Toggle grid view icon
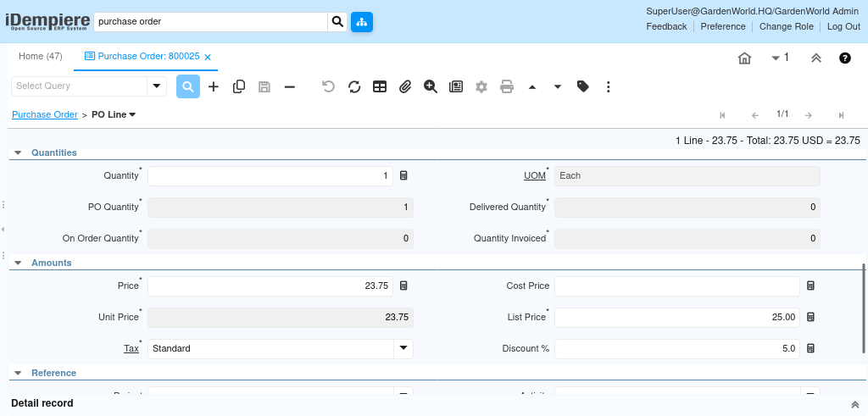Screen dimensions: 868x416 (380, 86)
